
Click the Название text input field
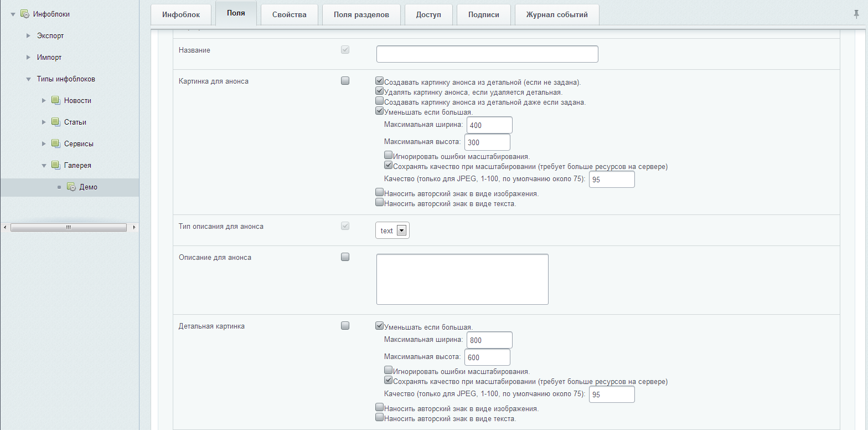(x=487, y=54)
